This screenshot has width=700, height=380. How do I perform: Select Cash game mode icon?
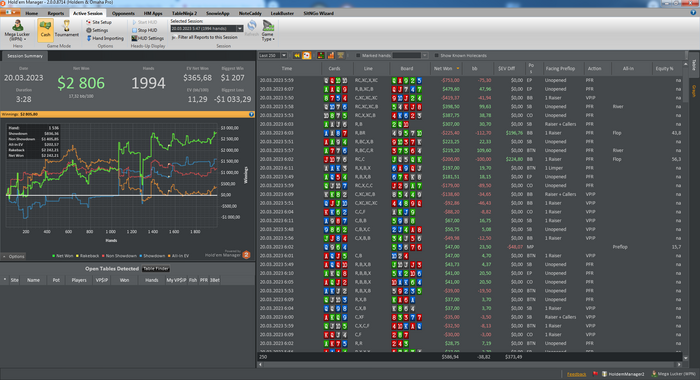[x=45, y=29]
